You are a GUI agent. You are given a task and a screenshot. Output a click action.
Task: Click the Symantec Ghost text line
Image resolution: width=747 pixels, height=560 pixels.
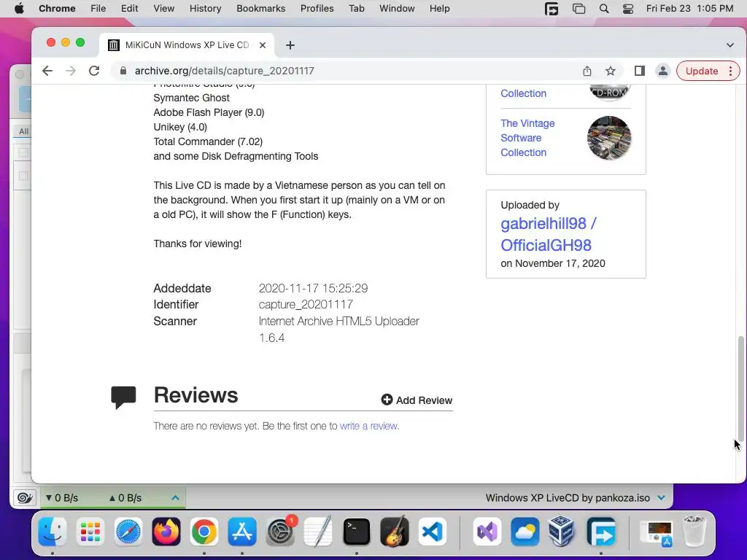(192, 98)
